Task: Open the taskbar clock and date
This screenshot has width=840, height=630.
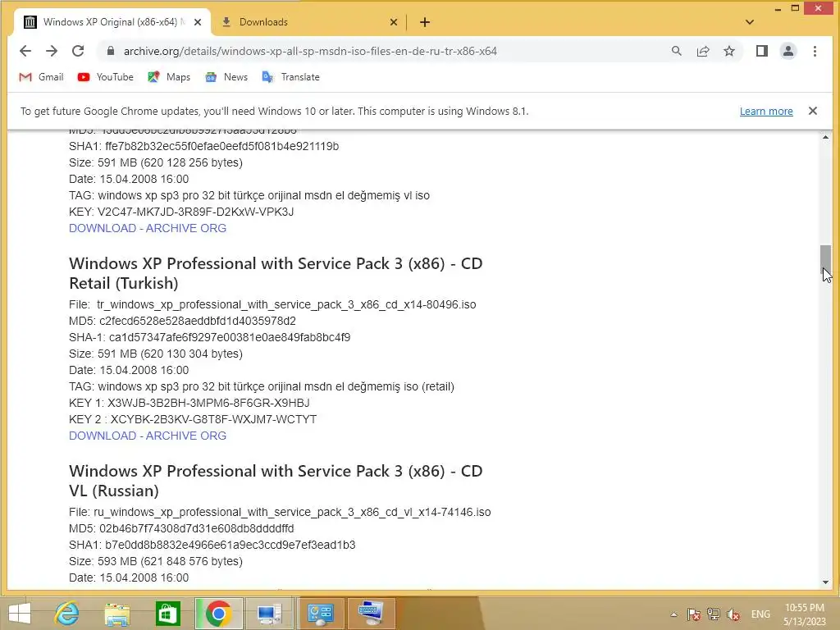Action: pyautogui.click(x=804, y=614)
